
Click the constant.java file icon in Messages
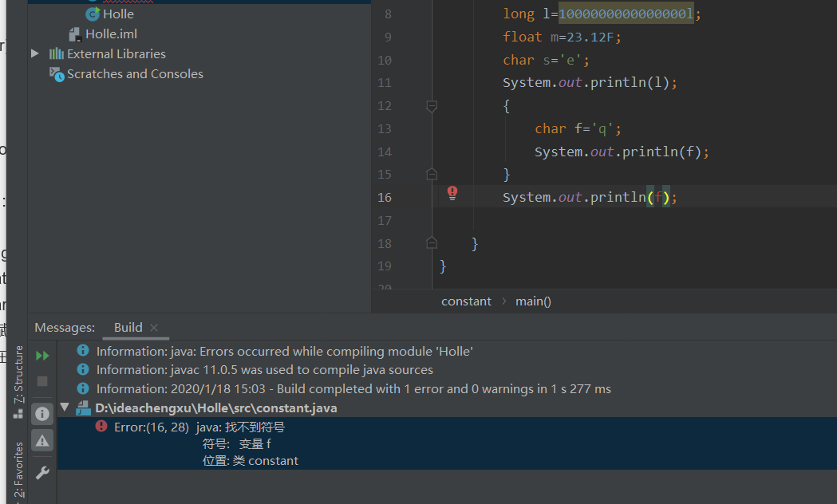83,408
